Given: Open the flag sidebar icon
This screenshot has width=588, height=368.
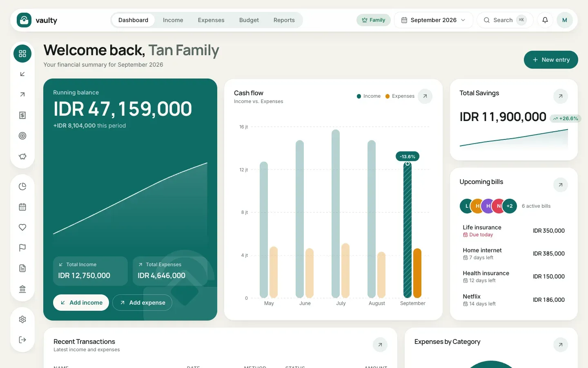Looking at the screenshot, I should 22,248.
